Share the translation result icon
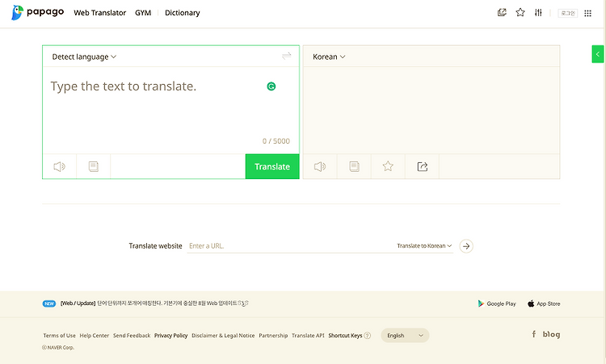 point(423,167)
